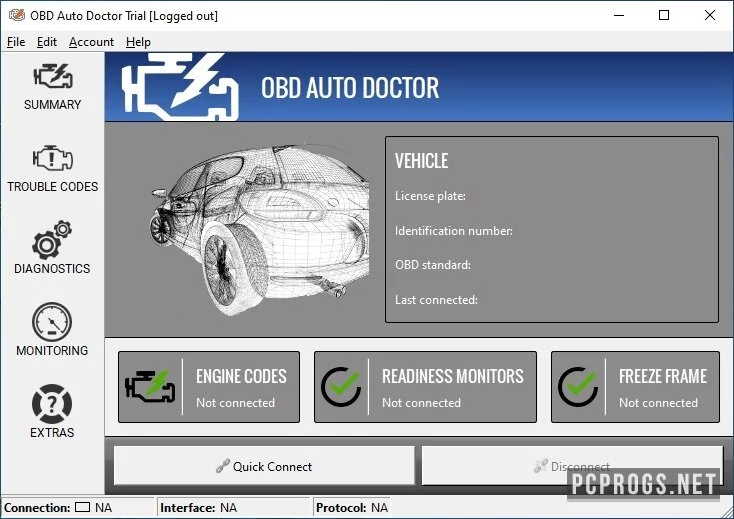
Task: Click the Disconnect button
Action: [573, 466]
